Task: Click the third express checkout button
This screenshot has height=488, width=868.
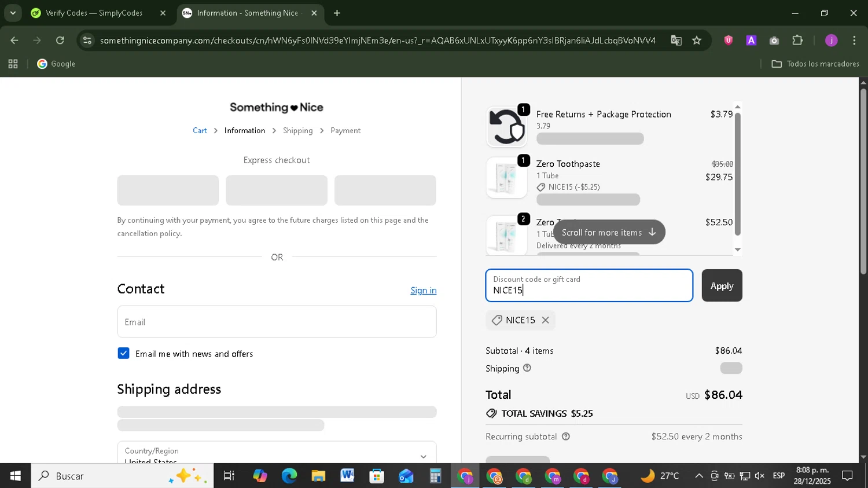Action: [385, 190]
